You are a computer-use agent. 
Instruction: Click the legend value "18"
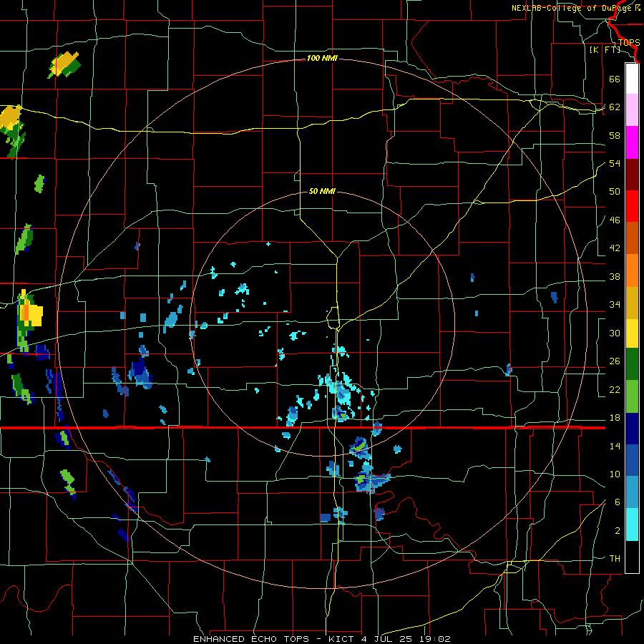(x=615, y=418)
